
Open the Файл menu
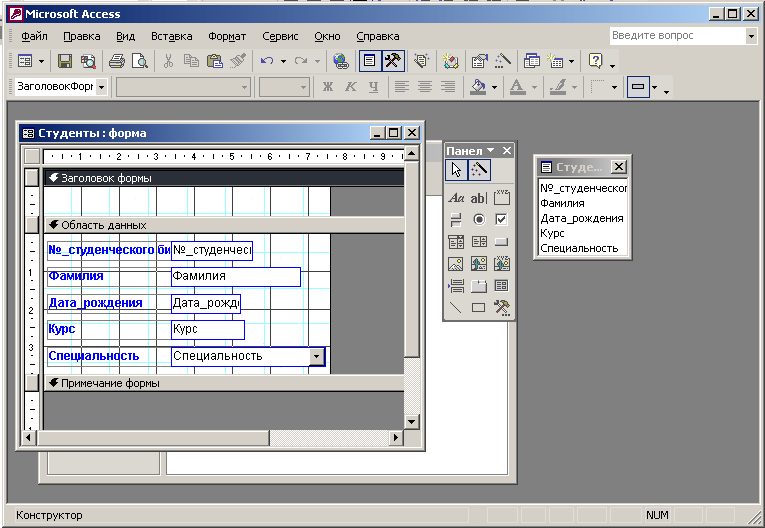point(34,36)
